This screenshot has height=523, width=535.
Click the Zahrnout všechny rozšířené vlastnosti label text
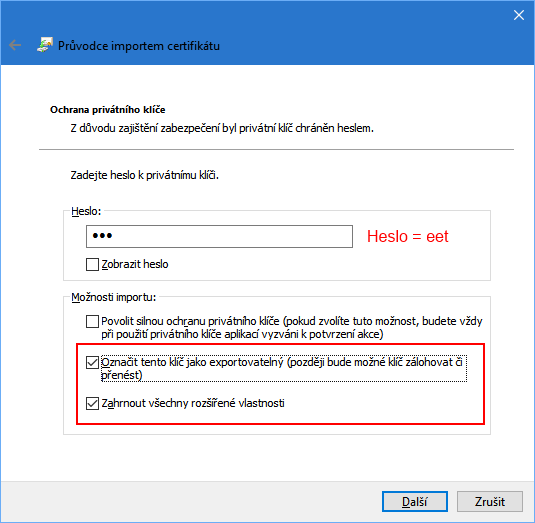(x=193, y=403)
